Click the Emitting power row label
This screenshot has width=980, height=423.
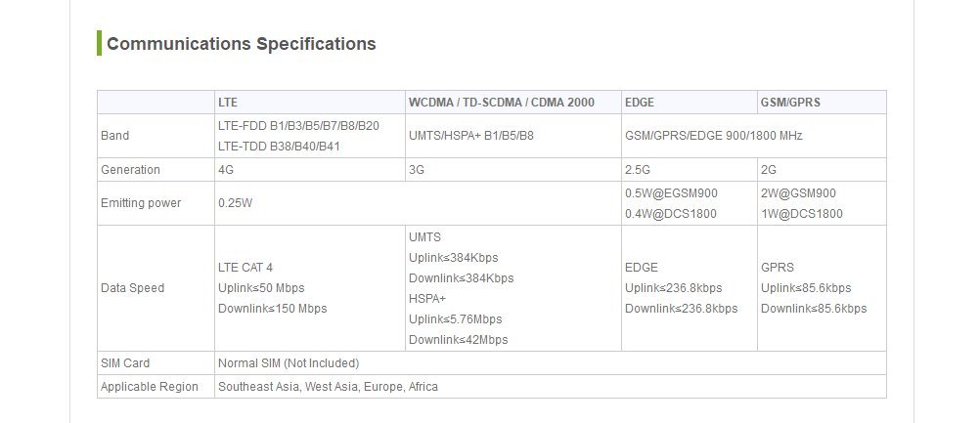point(141,203)
